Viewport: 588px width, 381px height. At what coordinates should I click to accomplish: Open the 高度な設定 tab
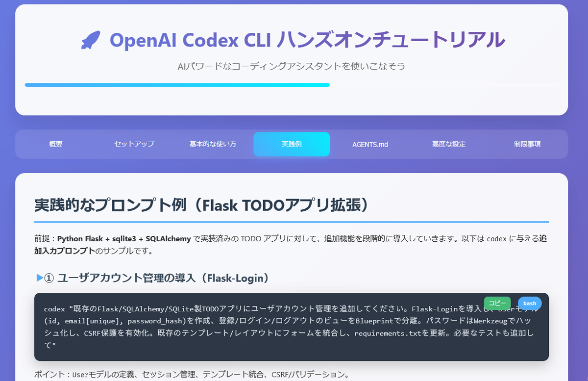pyautogui.click(x=448, y=144)
